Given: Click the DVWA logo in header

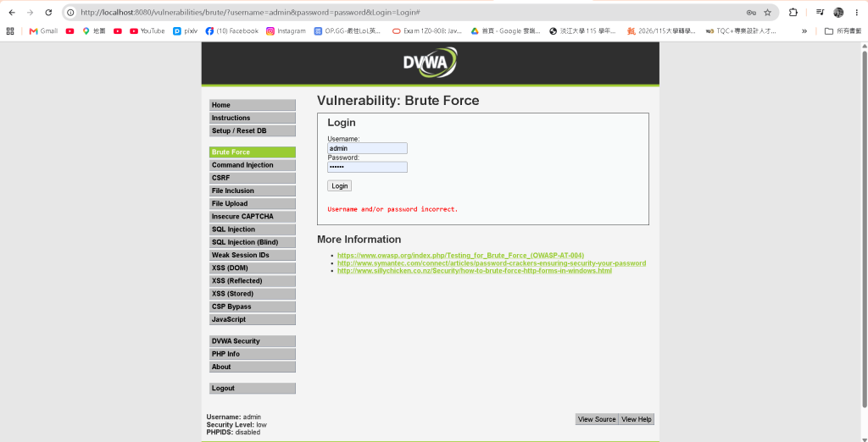Looking at the screenshot, I should click(x=430, y=62).
